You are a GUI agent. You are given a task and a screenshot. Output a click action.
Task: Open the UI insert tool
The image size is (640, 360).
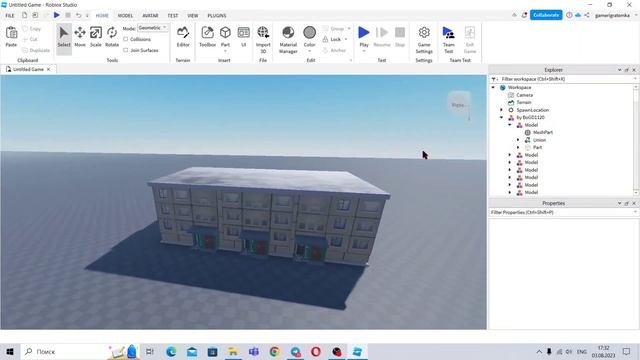tap(244, 37)
